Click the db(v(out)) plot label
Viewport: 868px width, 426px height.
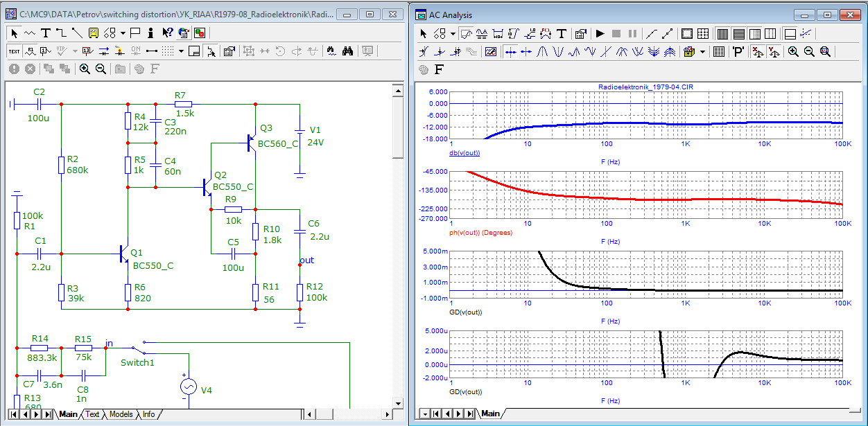click(x=465, y=152)
